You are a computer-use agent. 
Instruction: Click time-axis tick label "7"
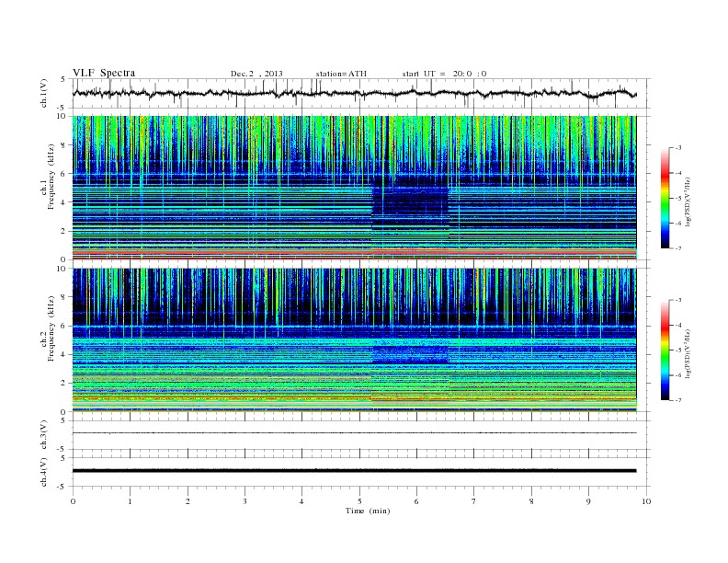point(474,501)
